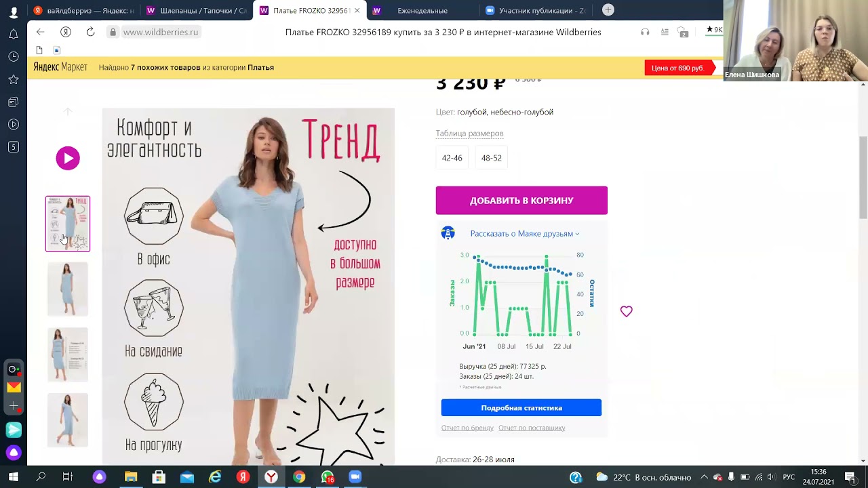Focus address bar www.wildberries.ru
Viewport: 868px width, 488px height.
click(161, 32)
